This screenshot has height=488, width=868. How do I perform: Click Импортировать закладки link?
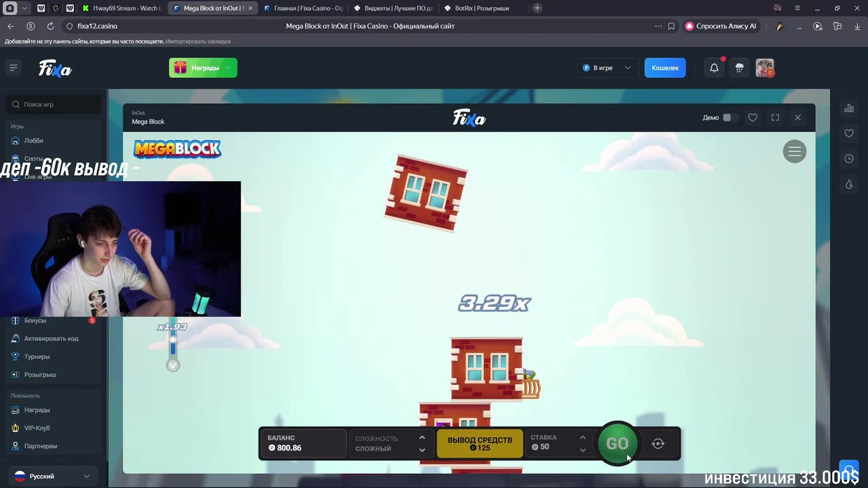pyautogui.click(x=198, y=41)
